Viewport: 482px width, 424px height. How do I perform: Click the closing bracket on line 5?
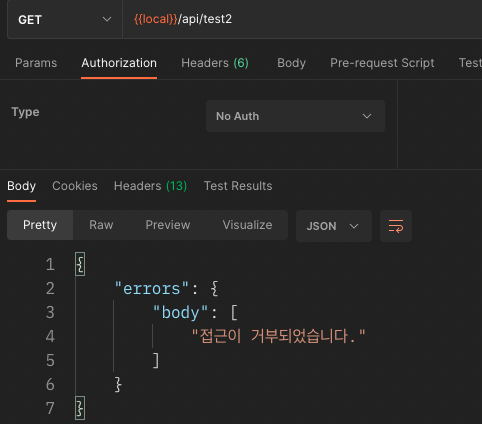pyautogui.click(x=156, y=360)
